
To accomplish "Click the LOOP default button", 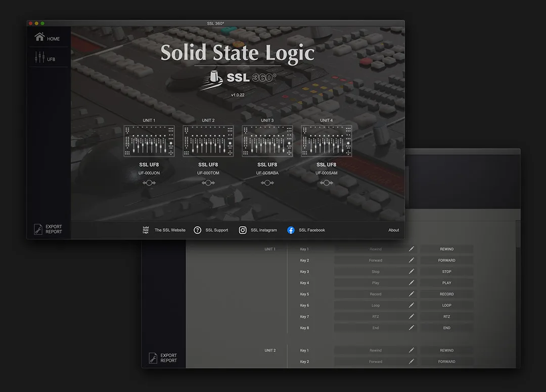I will (446, 305).
